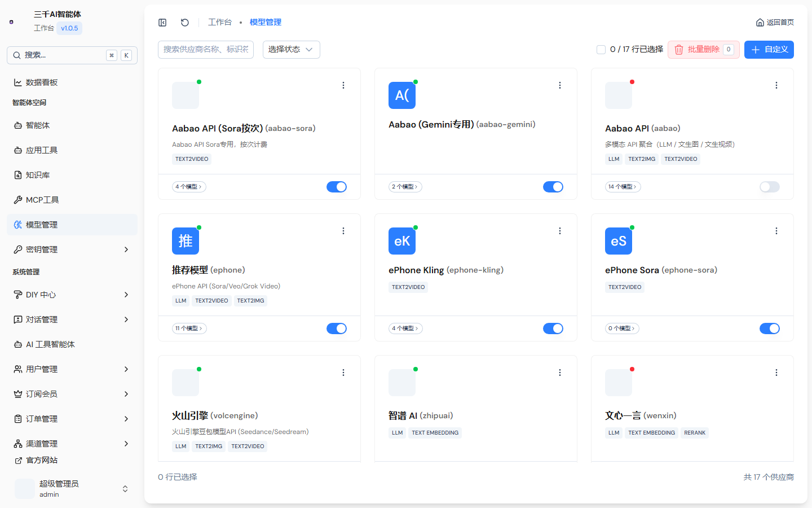This screenshot has height=508, width=812.
Task: Open the more menu on the Aabao API (Sora按次) card
Action: [343, 85]
